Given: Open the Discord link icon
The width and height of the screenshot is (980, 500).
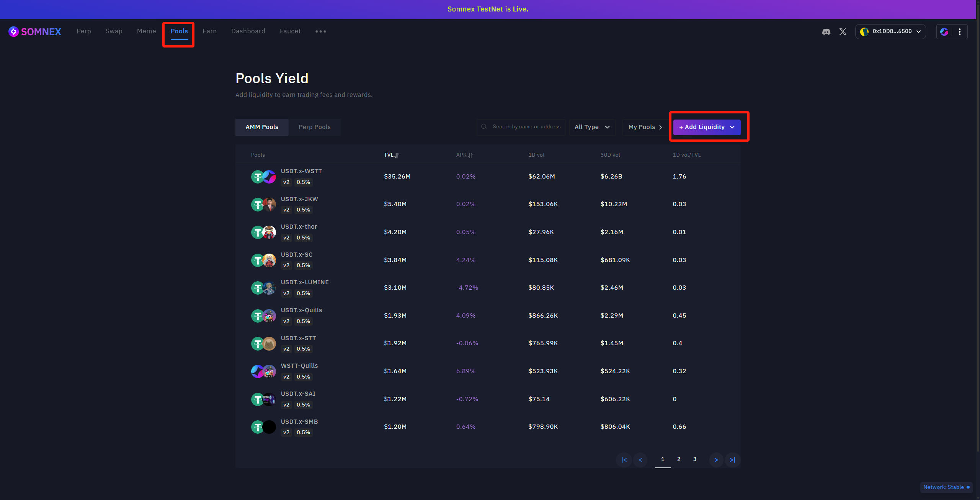Looking at the screenshot, I should [x=826, y=32].
